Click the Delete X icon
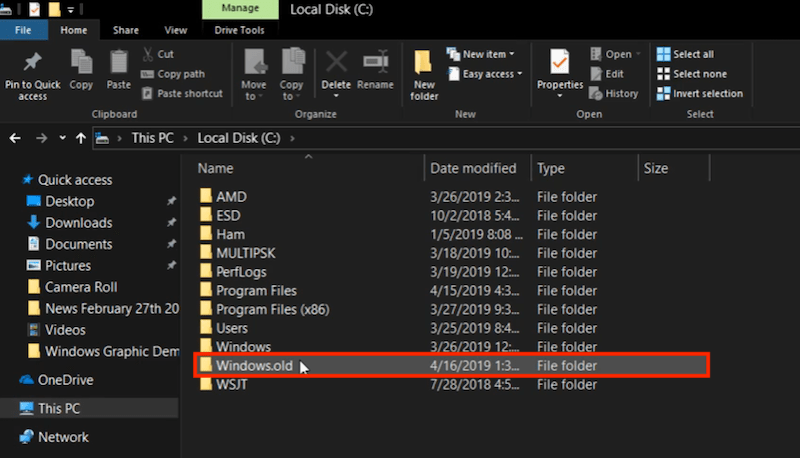800x458 pixels. (336, 62)
